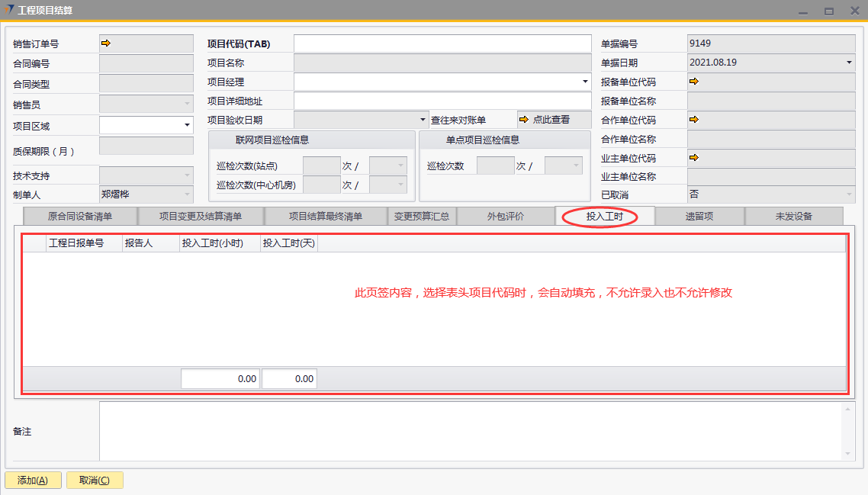868x495 pixels.
Task: Click the 项目代码(TAB) input field
Action: point(442,43)
